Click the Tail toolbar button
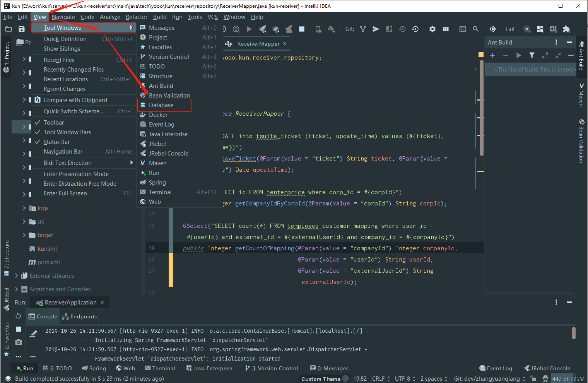The image size is (588, 383). point(510,29)
